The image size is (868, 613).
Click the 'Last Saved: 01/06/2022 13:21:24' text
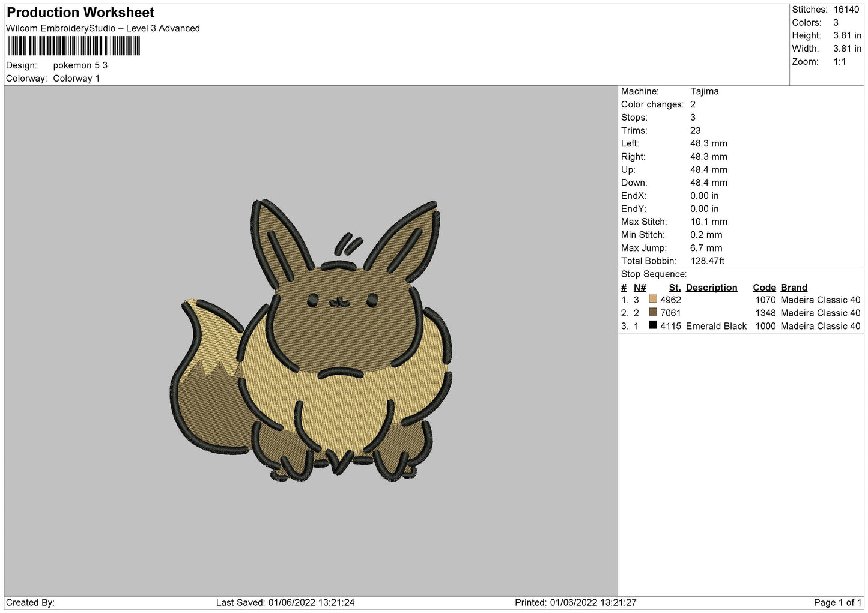click(x=285, y=603)
